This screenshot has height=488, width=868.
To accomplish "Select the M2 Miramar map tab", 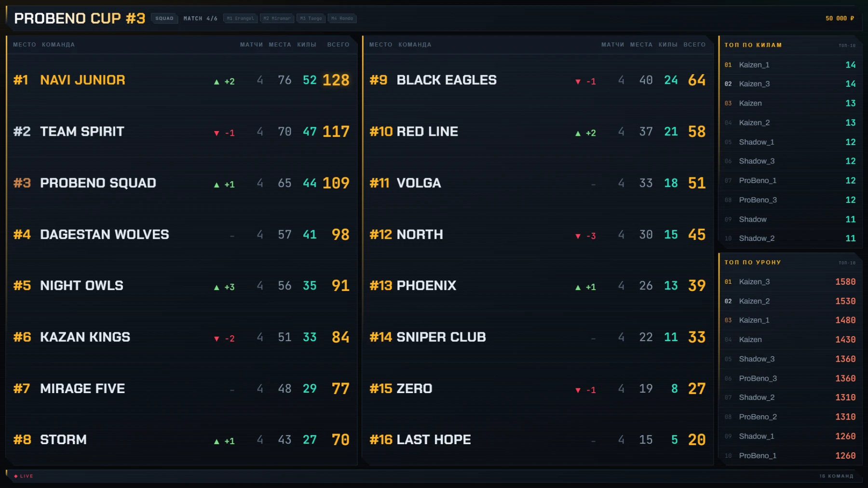I will (277, 18).
